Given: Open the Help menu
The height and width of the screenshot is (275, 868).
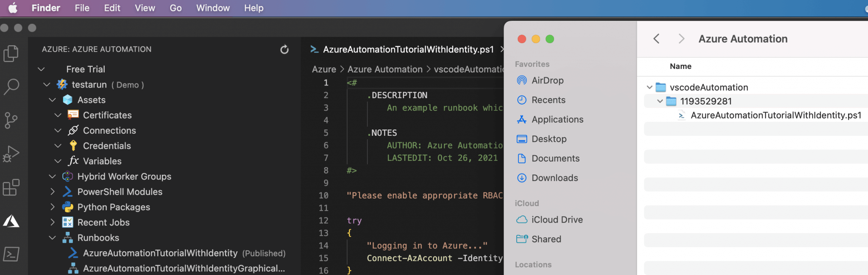Looking at the screenshot, I should tap(254, 8).
